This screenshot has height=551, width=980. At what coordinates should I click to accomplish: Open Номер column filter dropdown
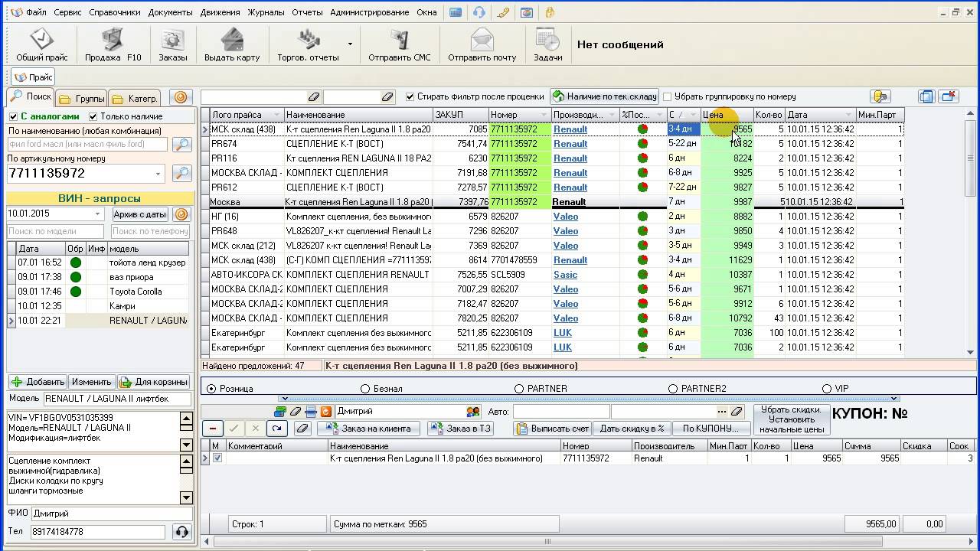tap(545, 115)
